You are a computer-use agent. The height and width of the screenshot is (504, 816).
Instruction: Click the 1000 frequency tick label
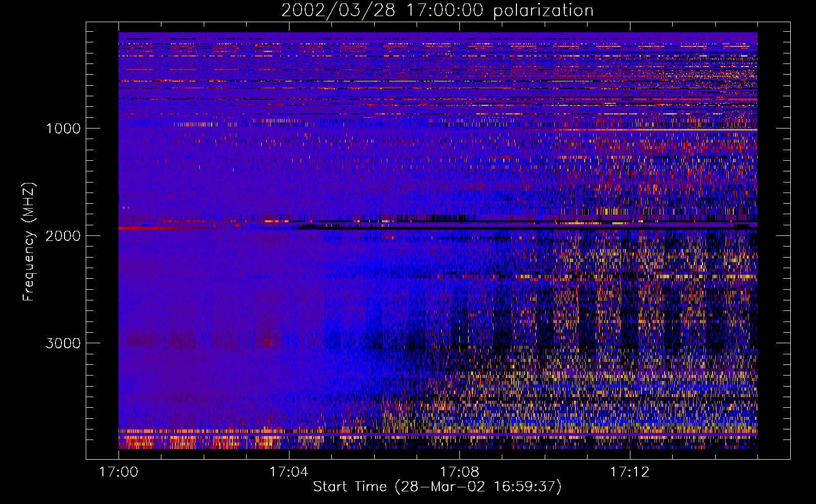pos(63,129)
